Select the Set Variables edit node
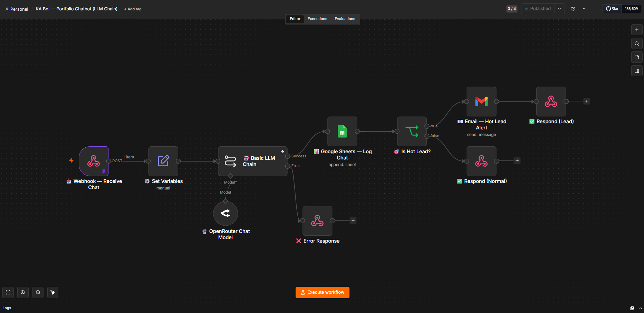Screen dimensions: 644x313 coord(163,161)
